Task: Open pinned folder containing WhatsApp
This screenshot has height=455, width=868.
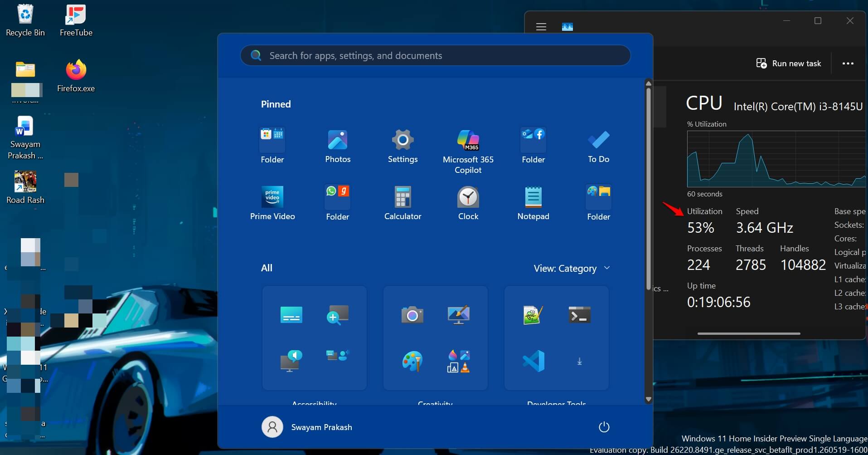Action: pyautogui.click(x=337, y=203)
